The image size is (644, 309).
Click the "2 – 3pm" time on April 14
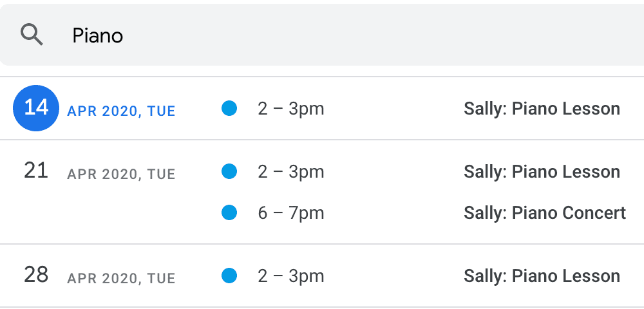pos(291,109)
